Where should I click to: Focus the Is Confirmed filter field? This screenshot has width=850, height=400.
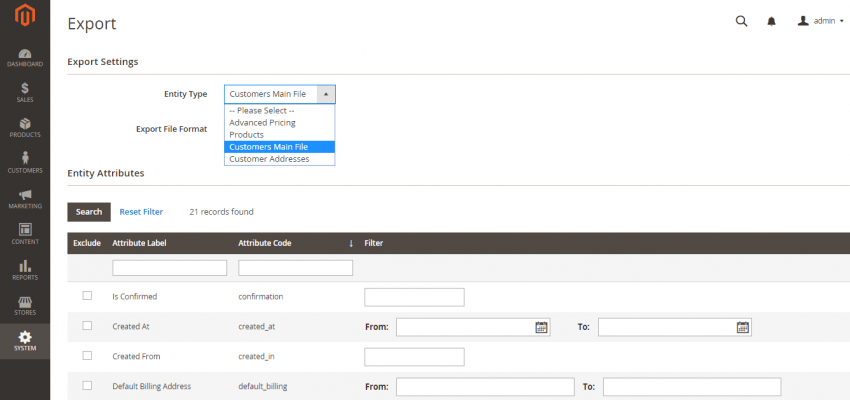(x=414, y=297)
